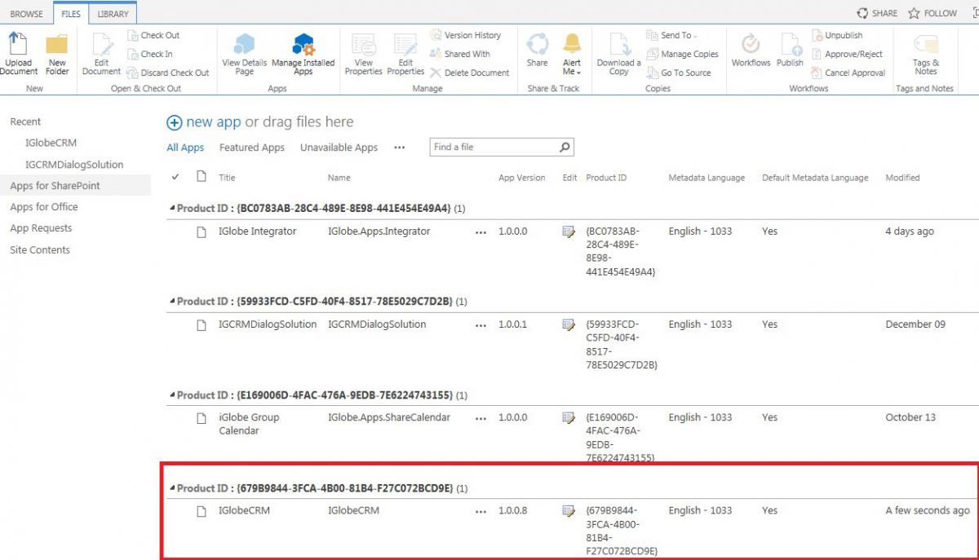Viewport: 979px width, 560px height.
Task: Click edit icon for IGCRMDialogSolution
Action: (x=569, y=325)
